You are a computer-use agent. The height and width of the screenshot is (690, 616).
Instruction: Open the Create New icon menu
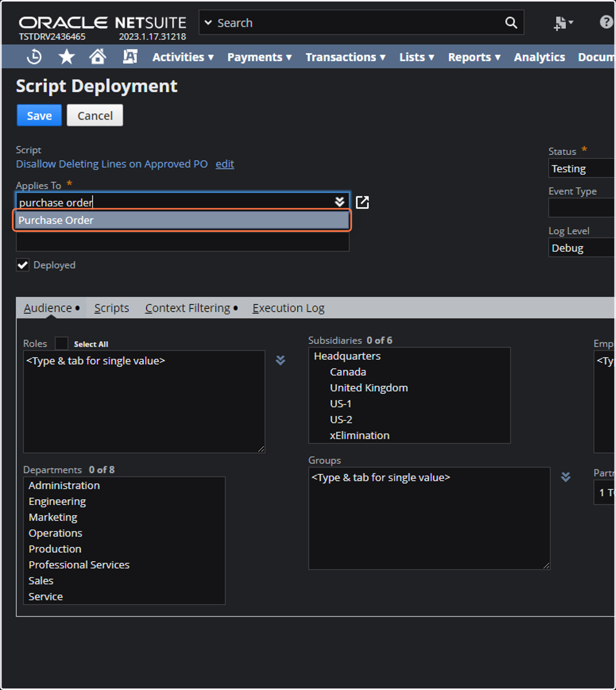point(563,23)
